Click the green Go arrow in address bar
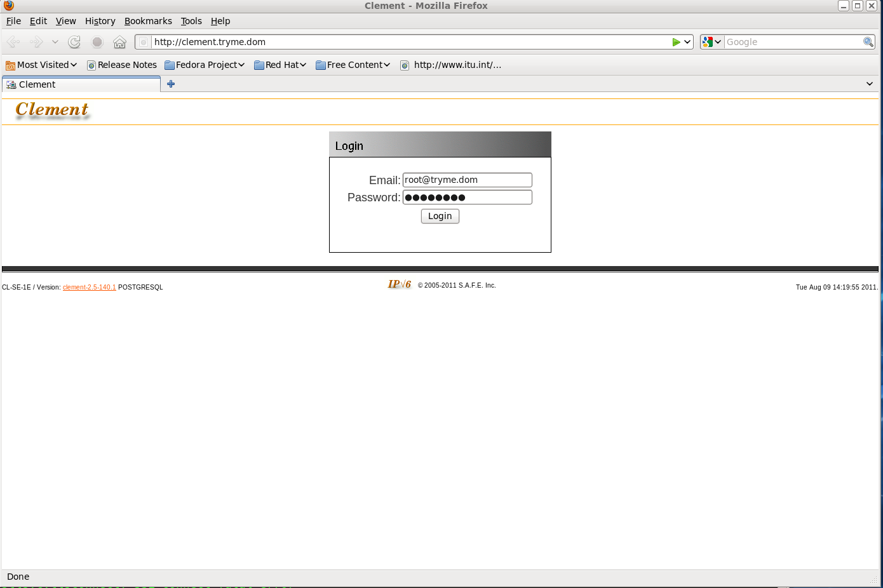 coord(676,42)
